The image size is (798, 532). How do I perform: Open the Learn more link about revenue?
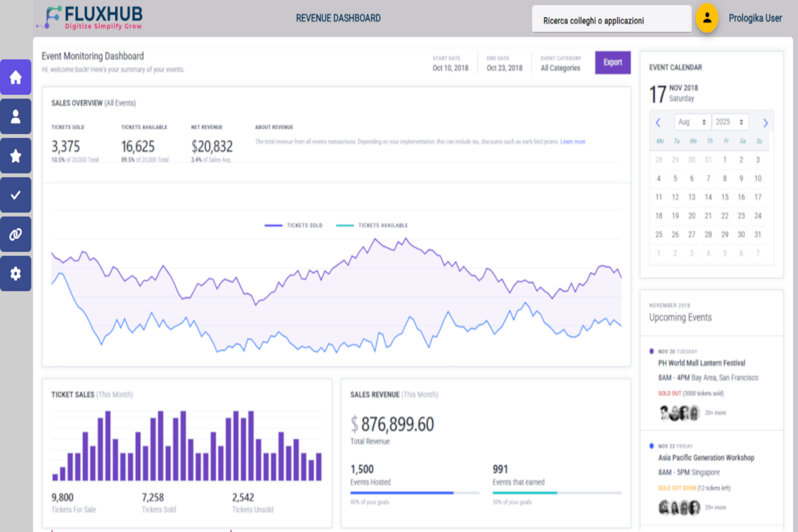click(572, 142)
